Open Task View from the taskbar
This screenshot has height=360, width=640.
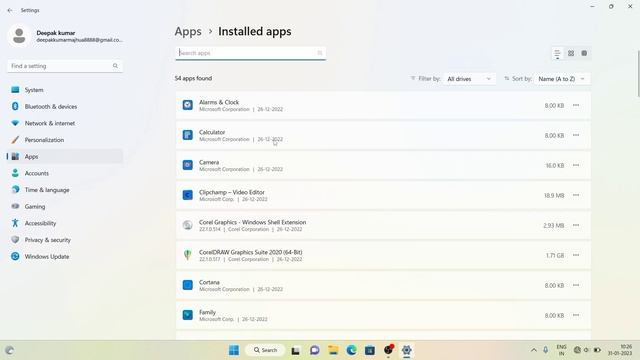coord(296,350)
